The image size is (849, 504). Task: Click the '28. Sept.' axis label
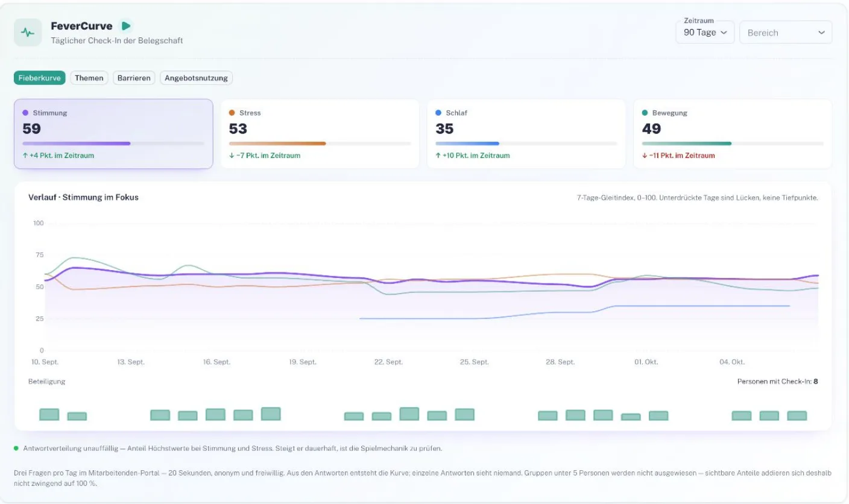point(561,362)
